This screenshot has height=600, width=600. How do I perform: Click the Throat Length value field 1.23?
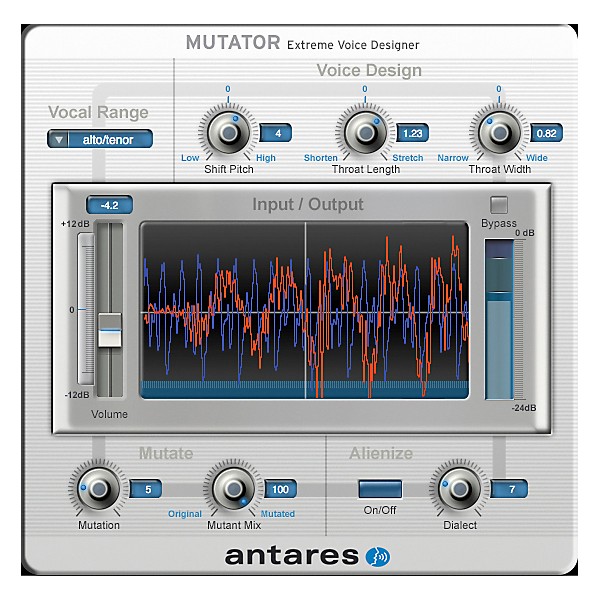click(412, 133)
